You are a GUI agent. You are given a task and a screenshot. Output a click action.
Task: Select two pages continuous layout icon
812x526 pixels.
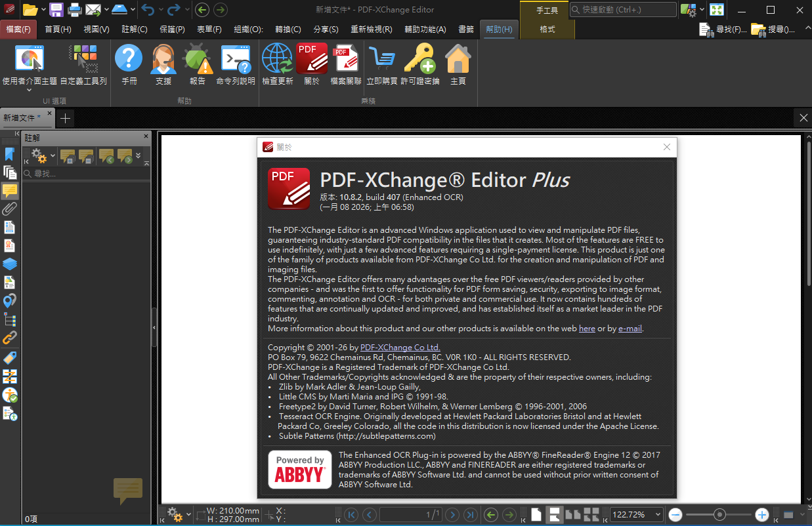click(x=591, y=515)
